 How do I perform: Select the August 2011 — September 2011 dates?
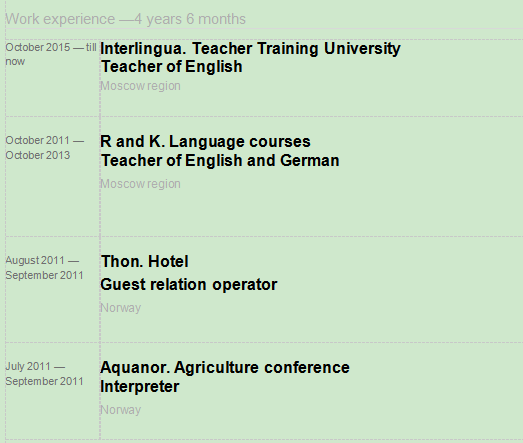coord(44,268)
